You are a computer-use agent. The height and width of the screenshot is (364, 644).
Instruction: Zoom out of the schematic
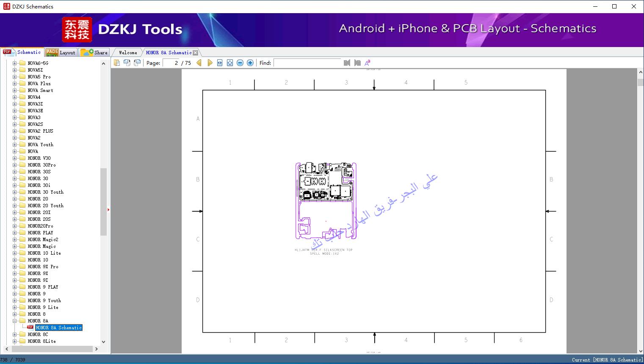tap(240, 63)
